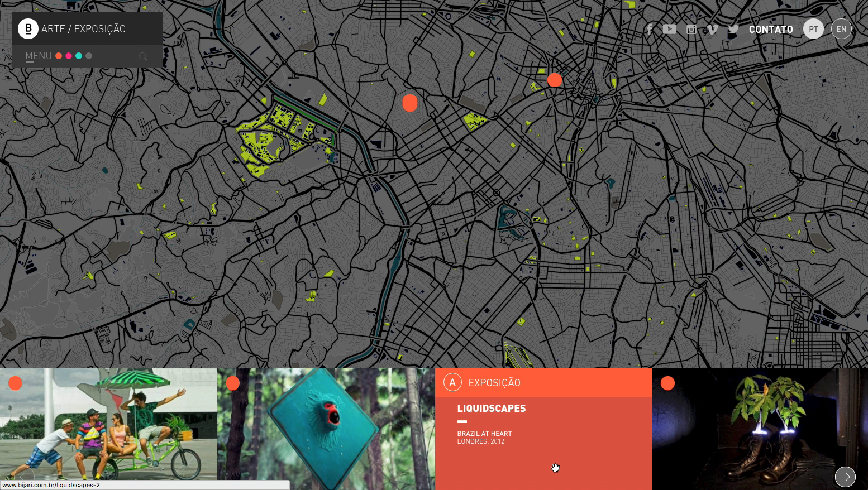Open the Facebook page icon

[649, 30]
